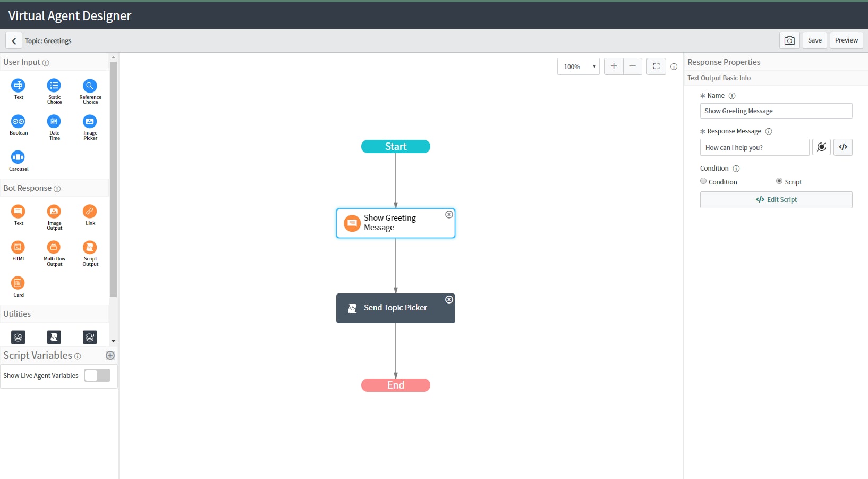
Task: Select the Image Picker input icon
Action: coord(90,121)
